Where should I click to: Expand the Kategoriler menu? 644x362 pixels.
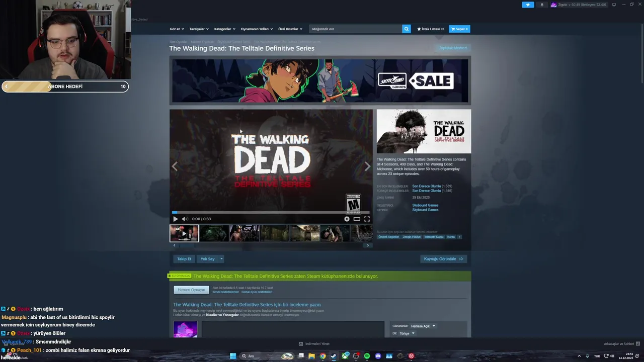pos(224,29)
